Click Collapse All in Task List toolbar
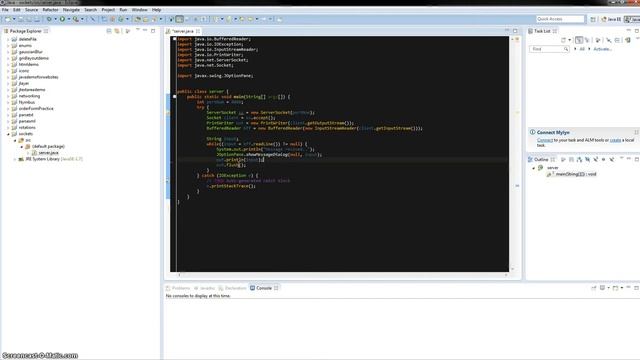 (x=618, y=40)
